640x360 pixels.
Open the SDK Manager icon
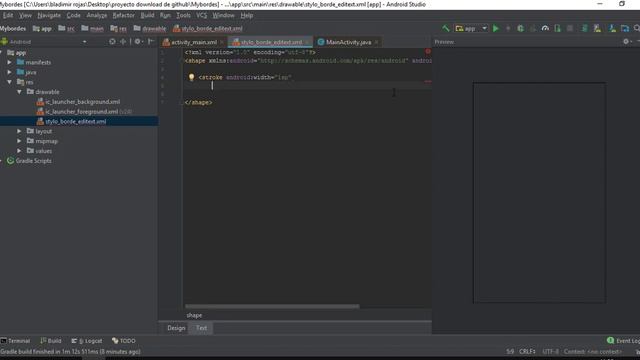tap(612, 28)
